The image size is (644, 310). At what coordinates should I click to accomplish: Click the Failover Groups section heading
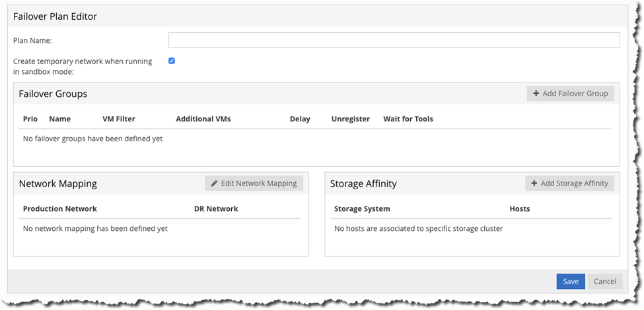[x=53, y=94]
